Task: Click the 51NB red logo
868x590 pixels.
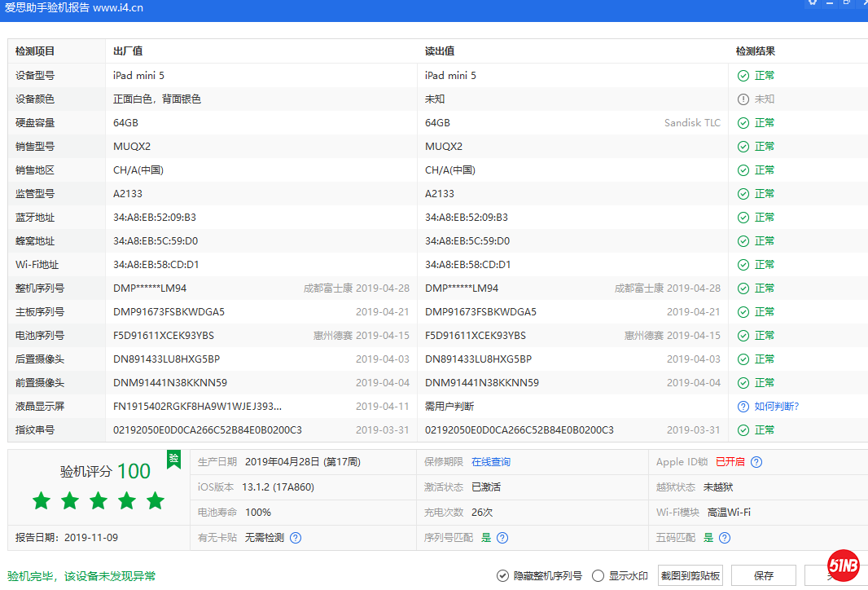Action: coord(844,565)
